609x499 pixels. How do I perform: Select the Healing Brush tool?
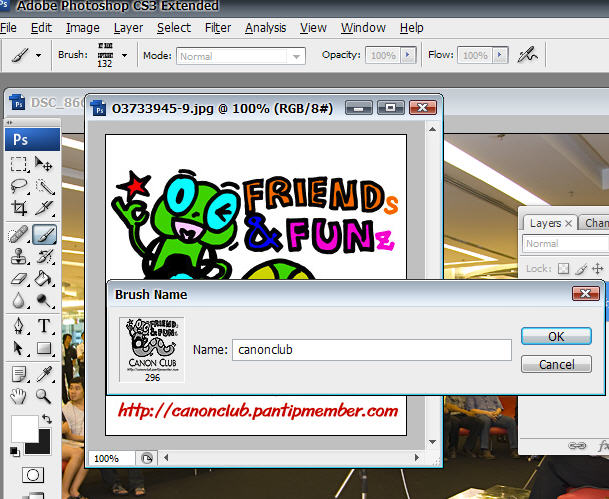pos(18,235)
